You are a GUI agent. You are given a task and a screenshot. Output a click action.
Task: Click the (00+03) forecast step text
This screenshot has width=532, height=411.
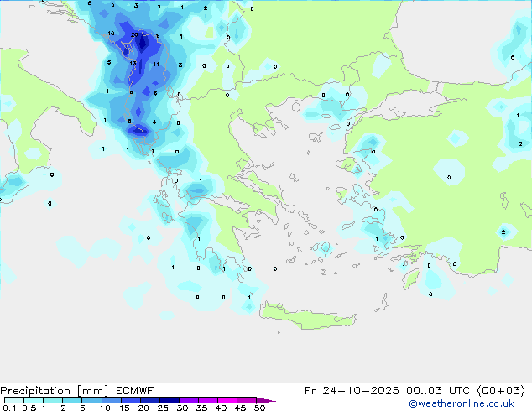coord(501,391)
